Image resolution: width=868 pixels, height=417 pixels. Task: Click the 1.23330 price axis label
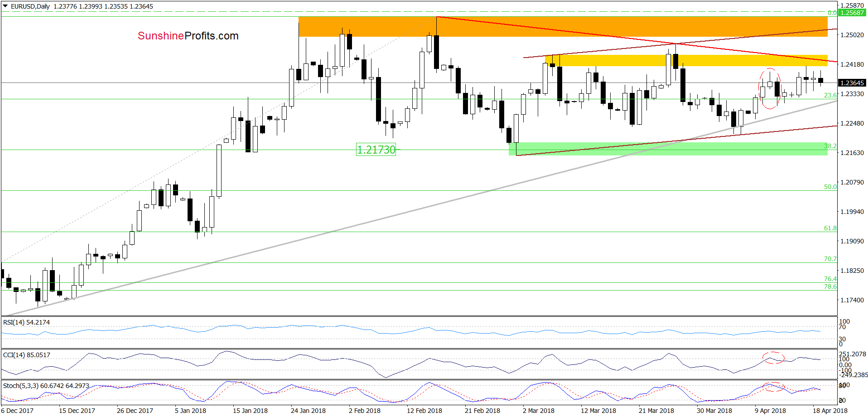[x=852, y=94]
